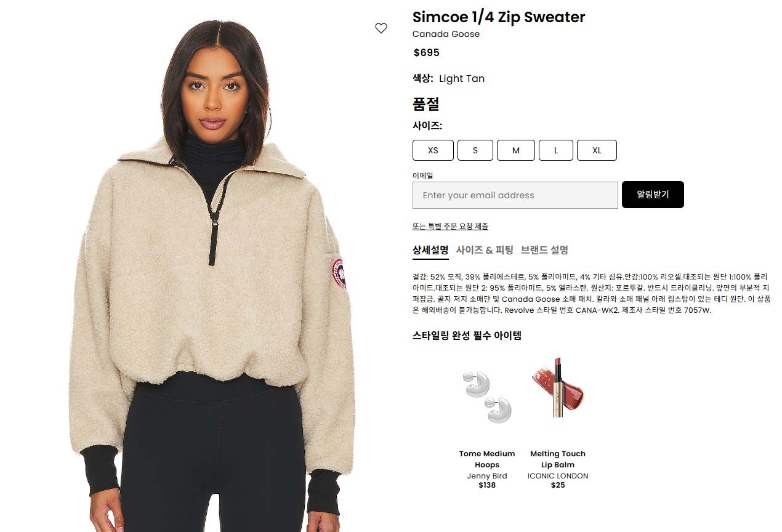Viewport: 782px width, 532px height.
Task: Choose size XL
Action: pos(597,150)
